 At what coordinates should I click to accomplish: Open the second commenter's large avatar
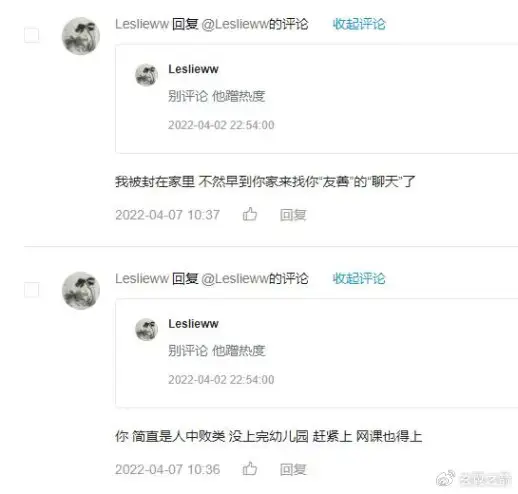coord(81,290)
